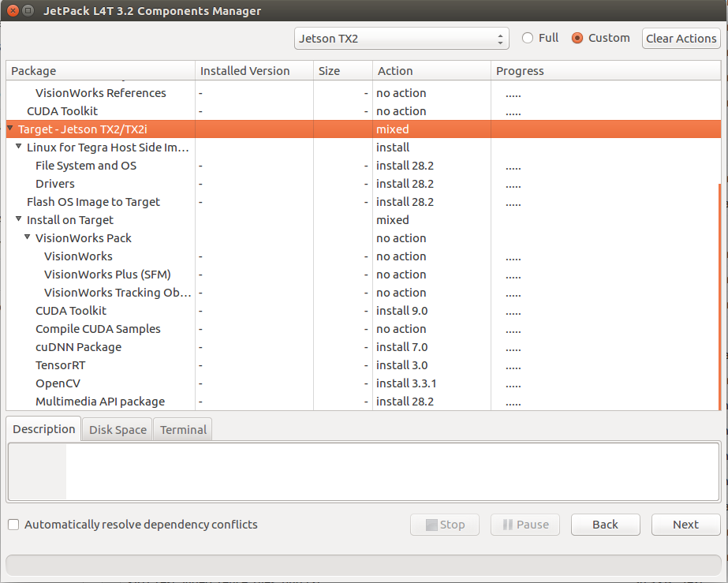Select the TensorRT package row
The image size is (728, 583).
362,365
